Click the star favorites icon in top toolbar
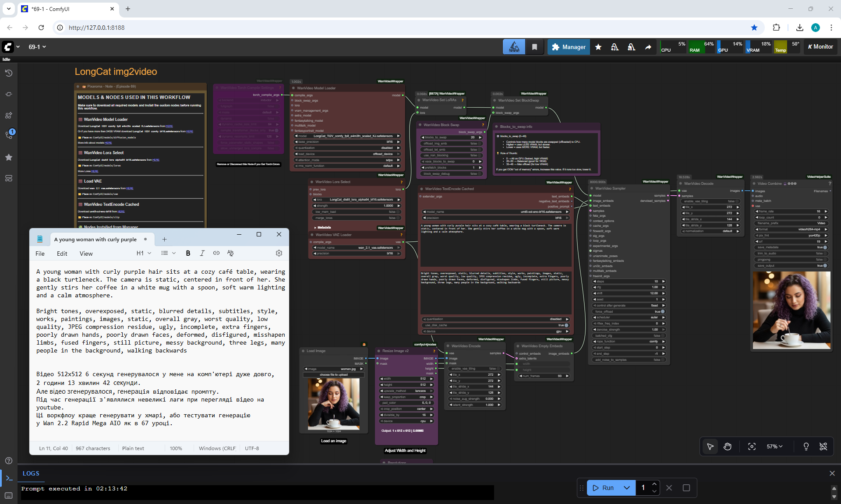 [598, 47]
